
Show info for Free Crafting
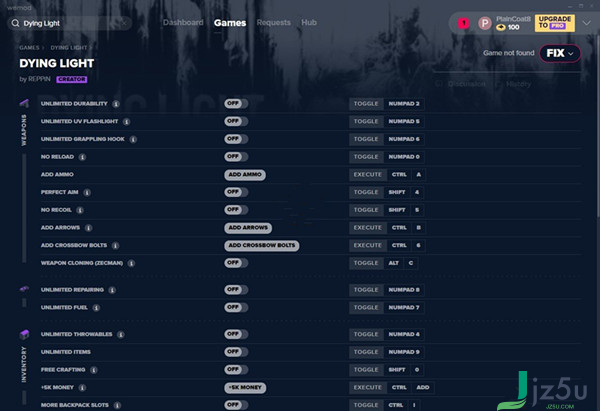[94, 370]
